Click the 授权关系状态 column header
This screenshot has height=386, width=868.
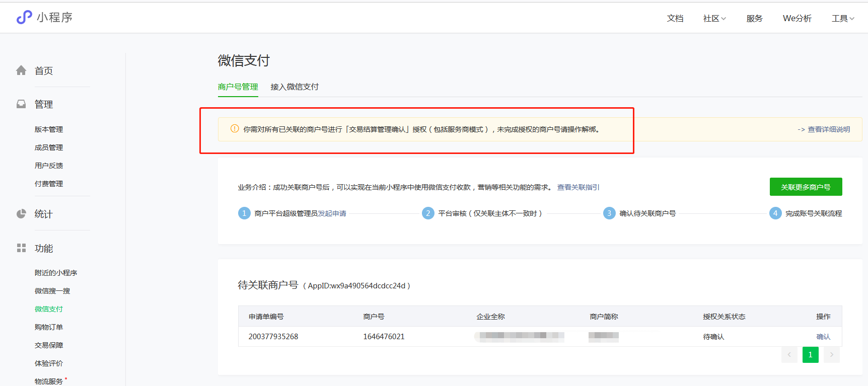[724, 317]
